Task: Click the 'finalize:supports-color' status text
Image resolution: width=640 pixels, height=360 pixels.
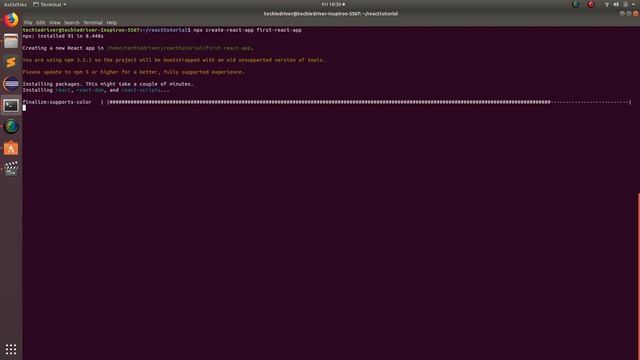Action: (x=57, y=102)
